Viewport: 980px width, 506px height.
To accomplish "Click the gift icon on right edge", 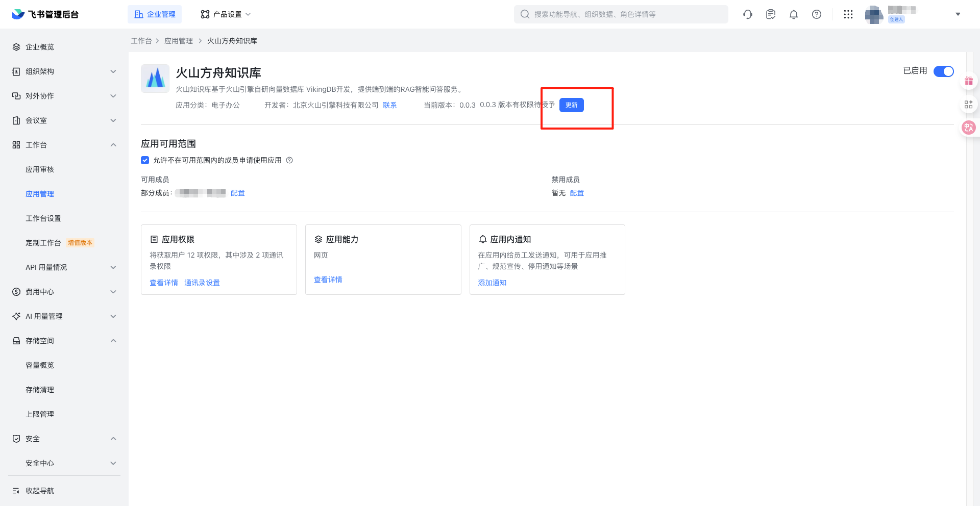I will point(968,81).
